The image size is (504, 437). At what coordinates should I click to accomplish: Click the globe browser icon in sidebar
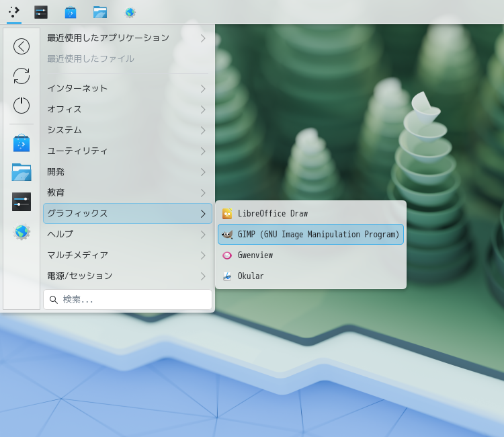(22, 231)
